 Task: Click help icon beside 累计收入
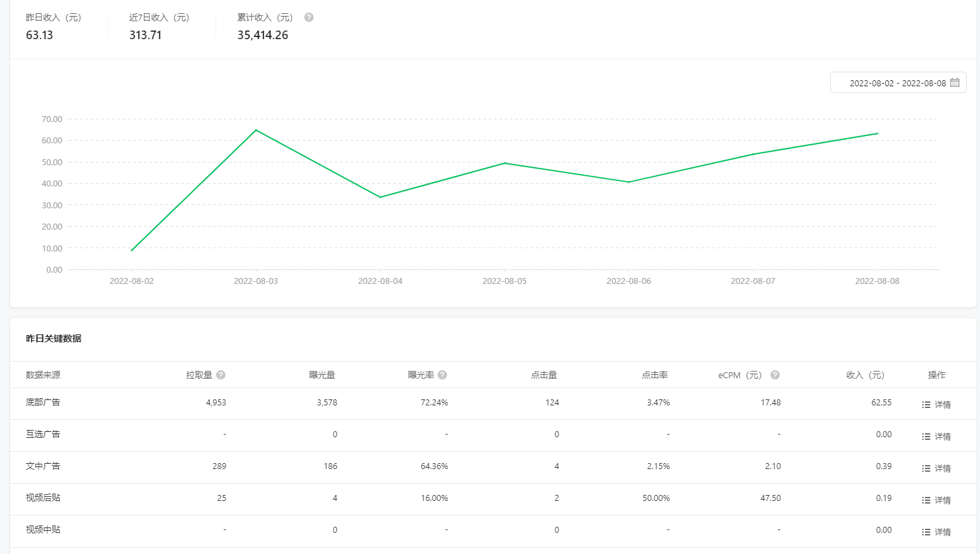[x=309, y=17]
